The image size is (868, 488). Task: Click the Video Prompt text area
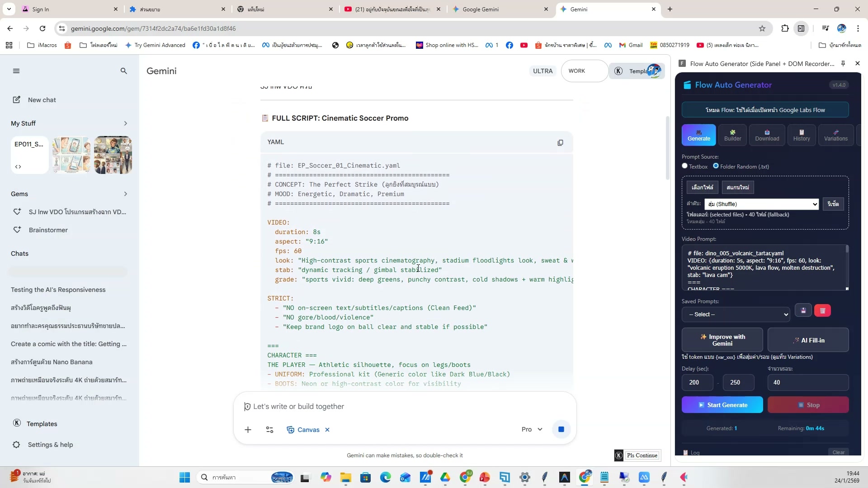[x=763, y=267]
